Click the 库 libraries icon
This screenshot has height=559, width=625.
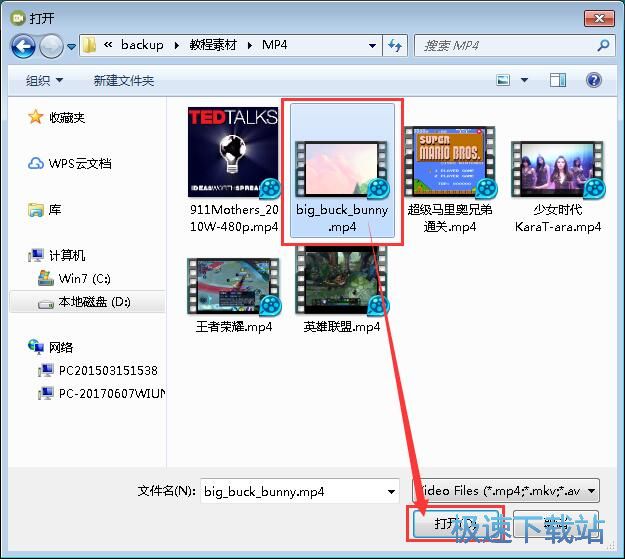click(35, 209)
